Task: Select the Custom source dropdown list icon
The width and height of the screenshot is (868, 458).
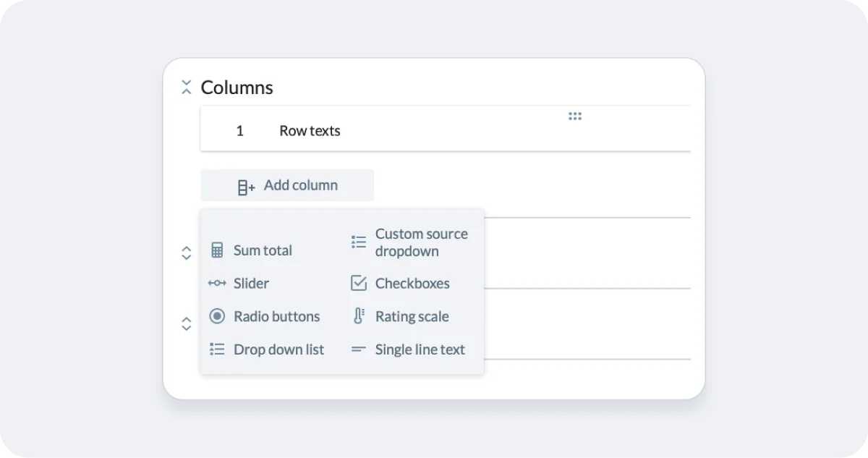Action: [x=357, y=242]
